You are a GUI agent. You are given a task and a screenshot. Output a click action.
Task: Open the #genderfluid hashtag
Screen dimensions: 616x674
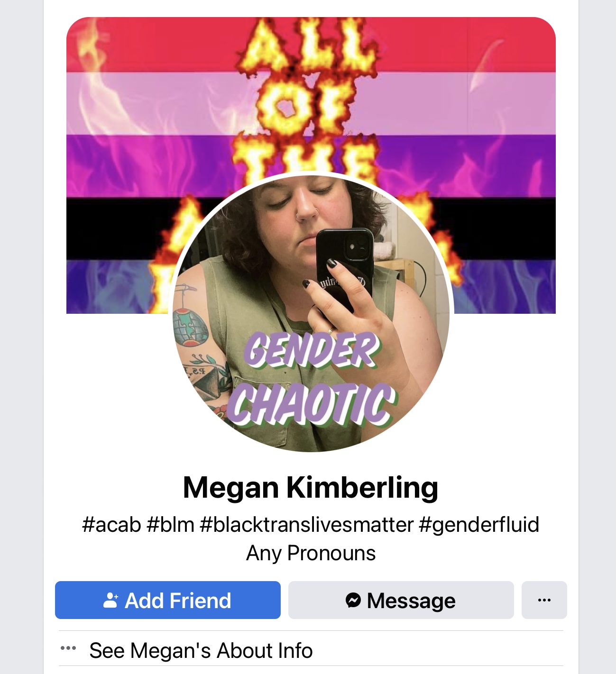pos(479,525)
